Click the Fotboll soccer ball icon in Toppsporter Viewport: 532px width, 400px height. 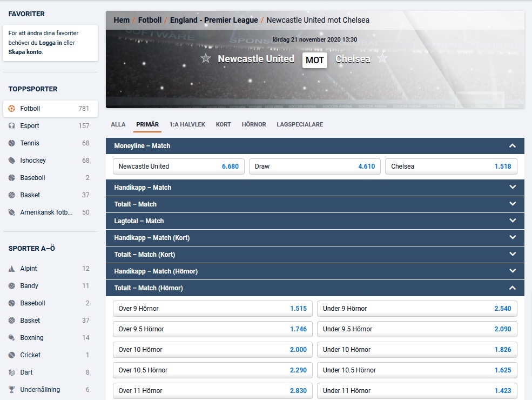[x=11, y=109]
